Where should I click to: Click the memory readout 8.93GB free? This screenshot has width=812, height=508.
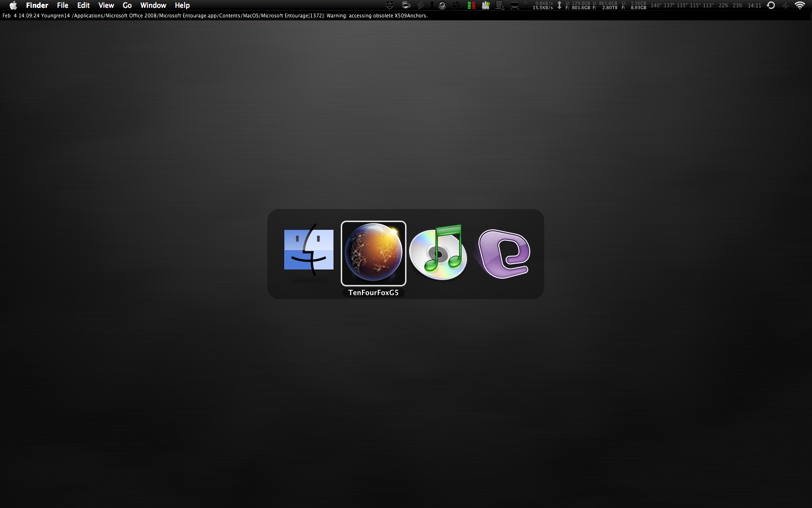tap(634, 8)
